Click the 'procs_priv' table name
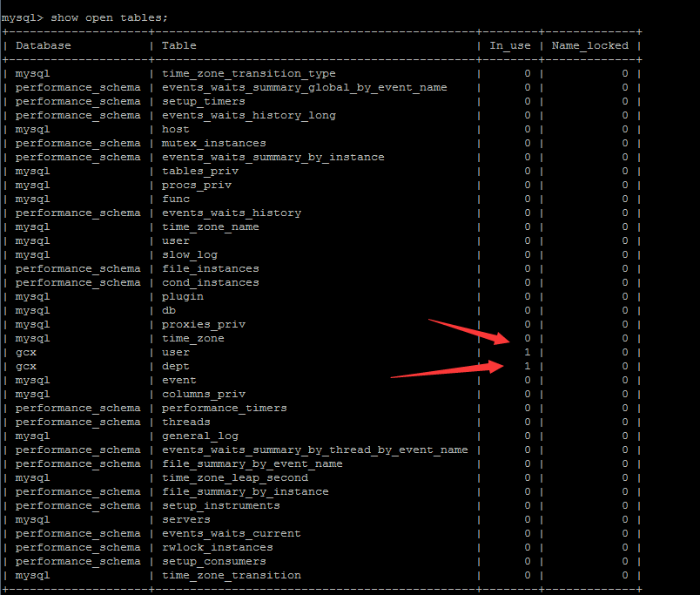The height and width of the screenshot is (595, 700). [x=197, y=185]
